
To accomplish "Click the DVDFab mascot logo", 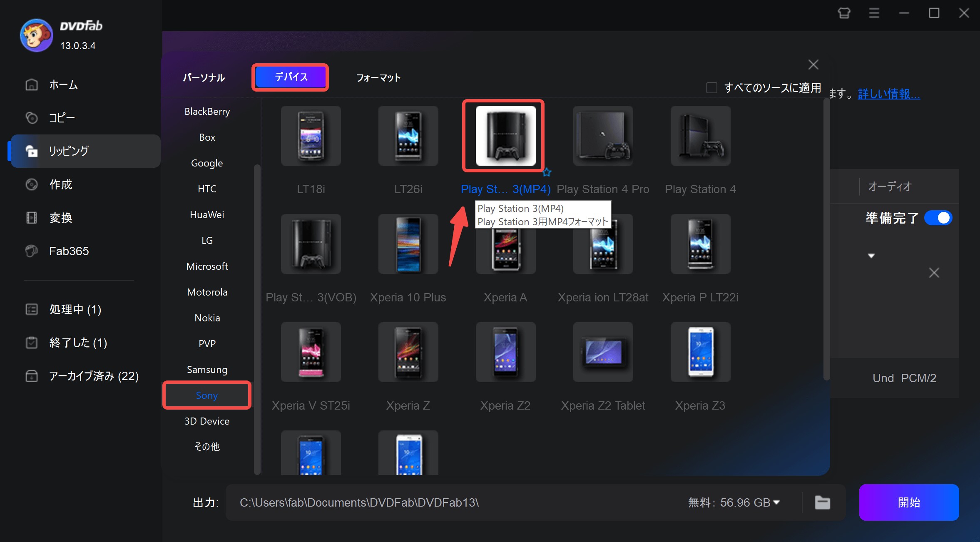I will 37,35.
